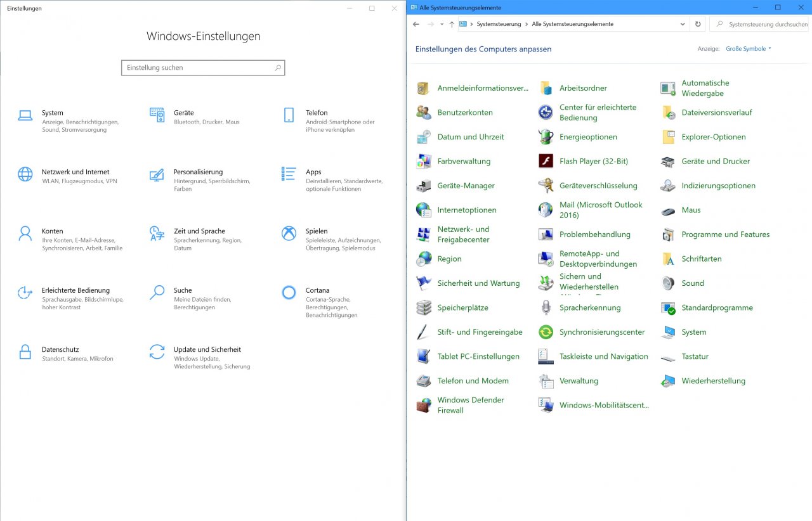Click the Schriftarten icon
Screen dimensions: 812x521
coord(668,259)
